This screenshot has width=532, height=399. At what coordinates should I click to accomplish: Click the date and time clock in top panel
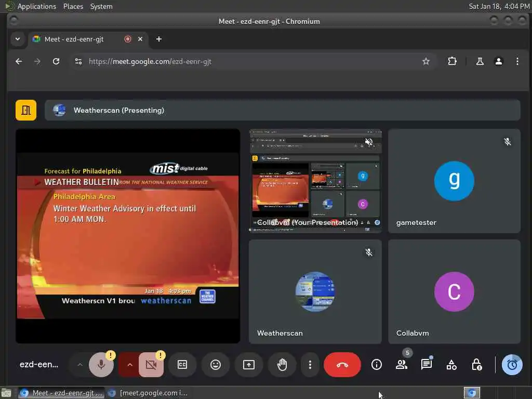tap(499, 6)
